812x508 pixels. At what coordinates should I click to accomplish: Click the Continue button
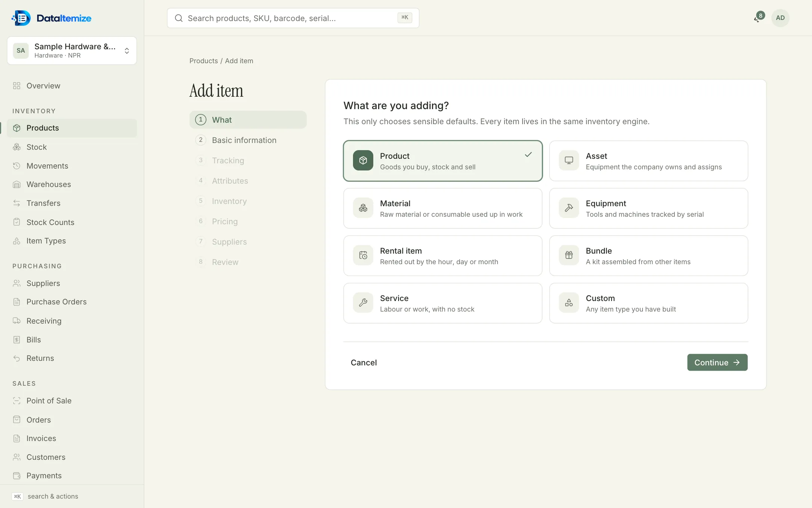717,362
